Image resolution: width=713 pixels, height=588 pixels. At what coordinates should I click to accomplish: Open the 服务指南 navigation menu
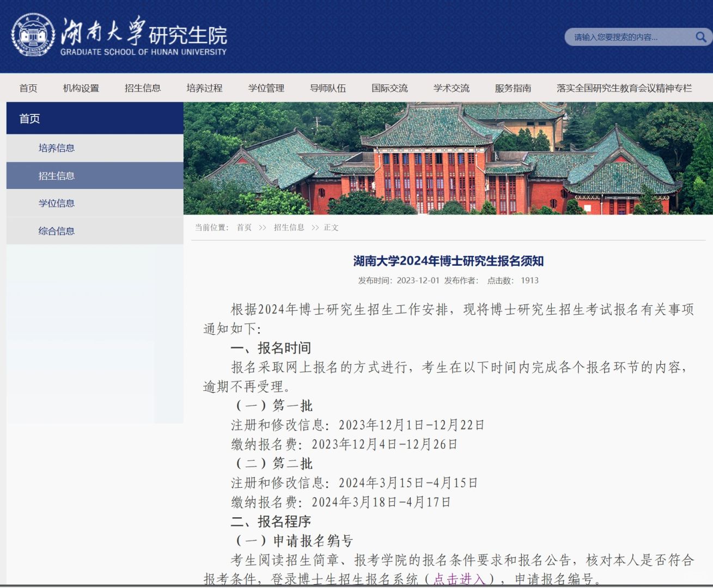pyautogui.click(x=513, y=88)
